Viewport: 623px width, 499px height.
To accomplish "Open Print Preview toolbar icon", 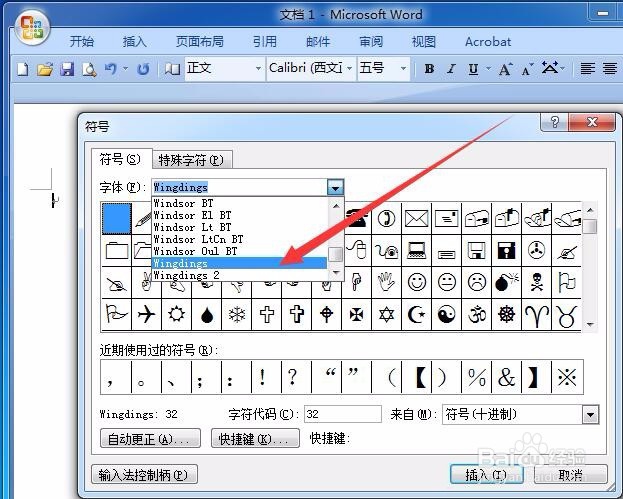I will tap(89, 70).
